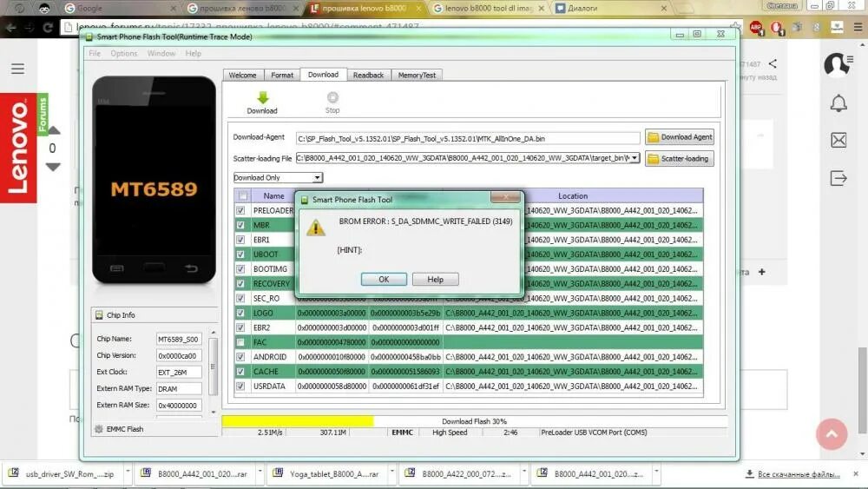868x489 pixels.
Task: Upvote the forum post arrow
Action: point(53,131)
